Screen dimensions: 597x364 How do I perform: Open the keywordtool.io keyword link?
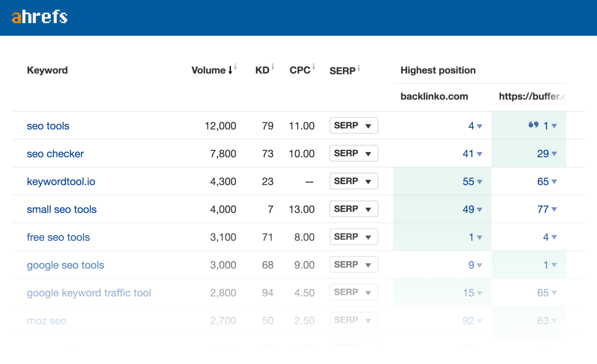tap(61, 182)
